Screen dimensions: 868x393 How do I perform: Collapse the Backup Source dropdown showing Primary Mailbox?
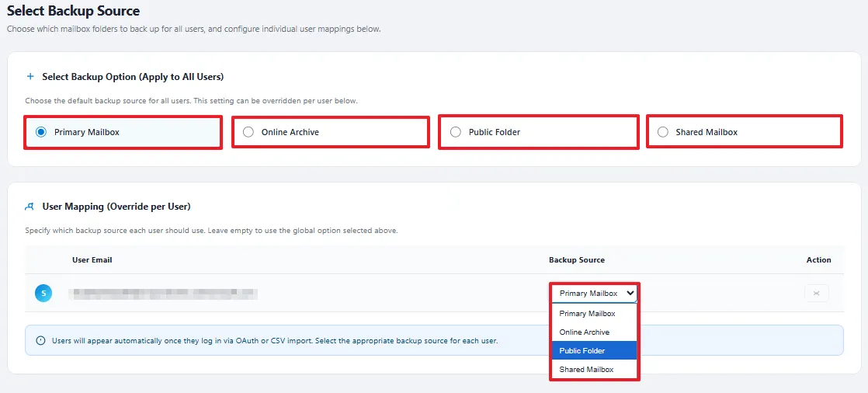(x=595, y=294)
